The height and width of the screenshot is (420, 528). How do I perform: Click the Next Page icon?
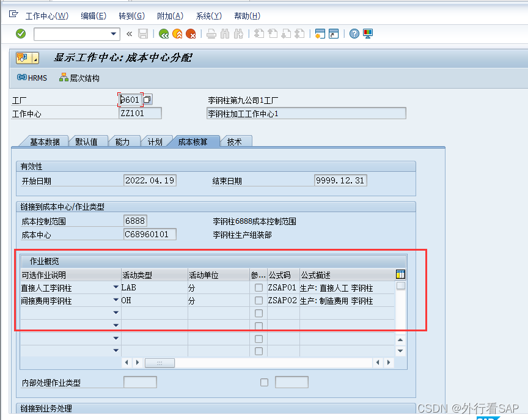(286, 34)
